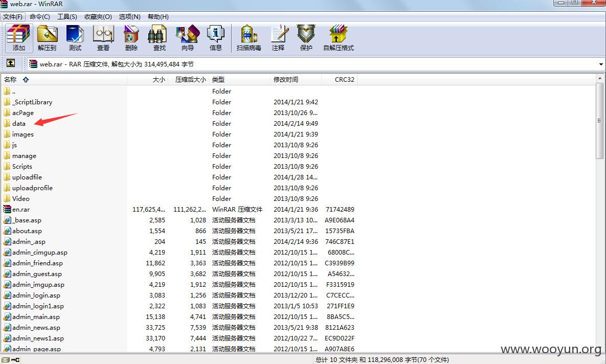Image resolution: width=606 pixels, height=364 pixels.
Task: Click the Extract To (解压到) icon
Action: [x=47, y=38]
